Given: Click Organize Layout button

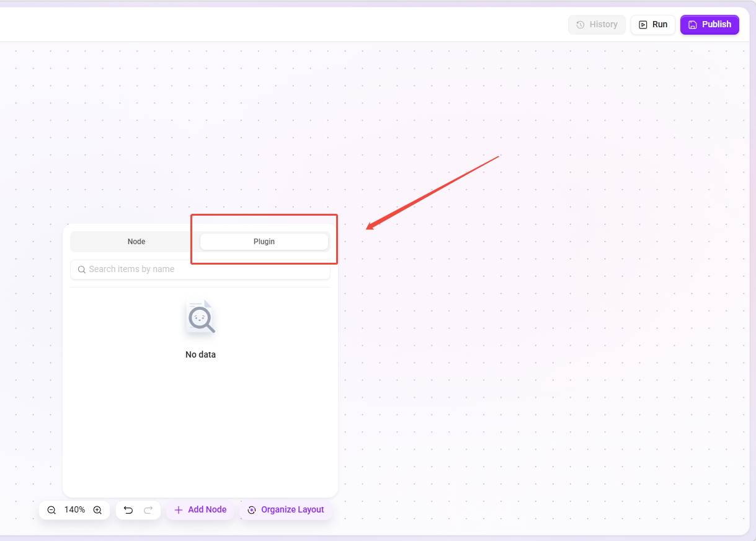Looking at the screenshot, I should pos(286,510).
